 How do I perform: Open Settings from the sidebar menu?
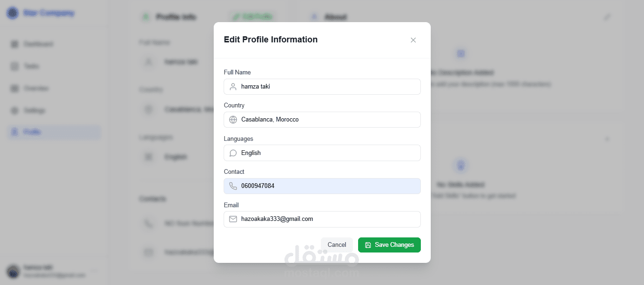(x=34, y=111)
